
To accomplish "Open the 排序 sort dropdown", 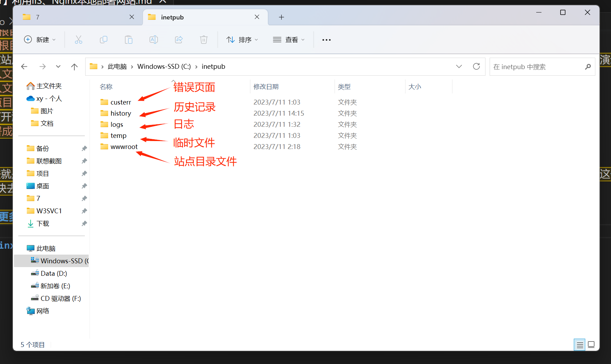I will click(242, 40).
